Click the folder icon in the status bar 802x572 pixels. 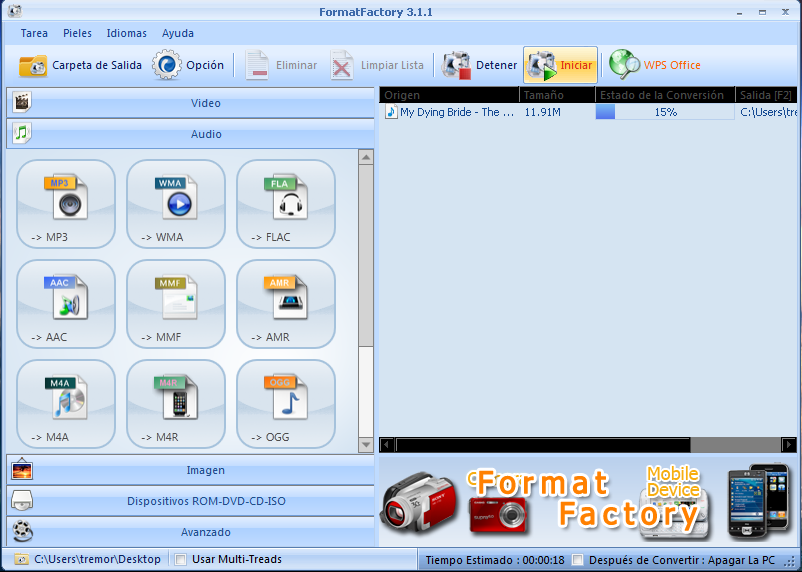21,559
